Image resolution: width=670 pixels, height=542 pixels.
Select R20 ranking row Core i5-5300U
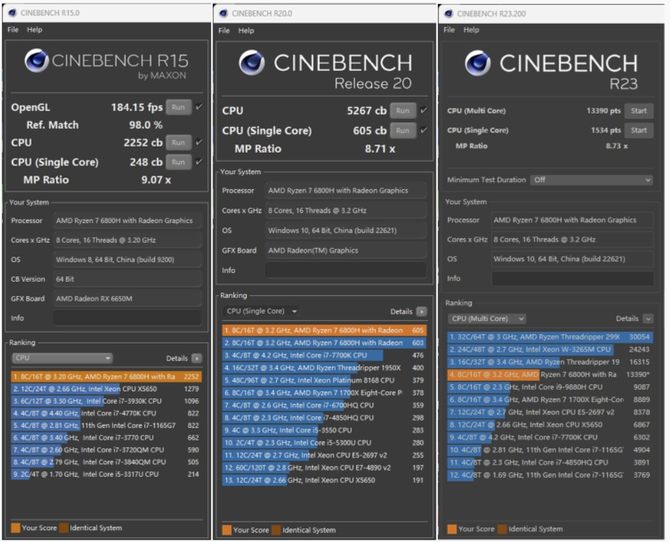point(324,443)
